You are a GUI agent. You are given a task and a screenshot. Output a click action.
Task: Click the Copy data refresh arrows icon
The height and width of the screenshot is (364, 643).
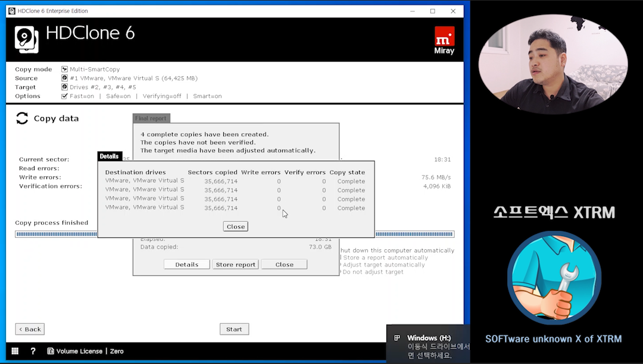22,118
